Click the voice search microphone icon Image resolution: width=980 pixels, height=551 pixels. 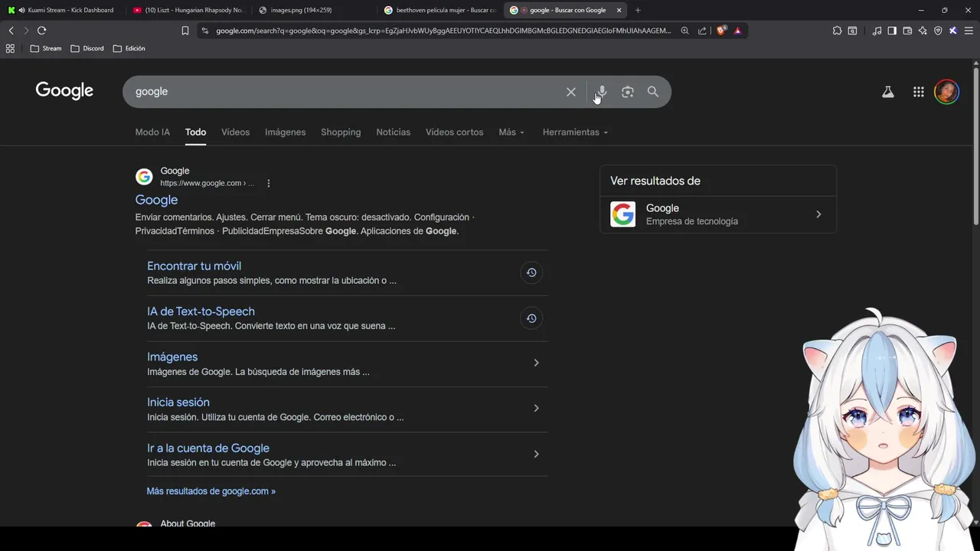602,92
